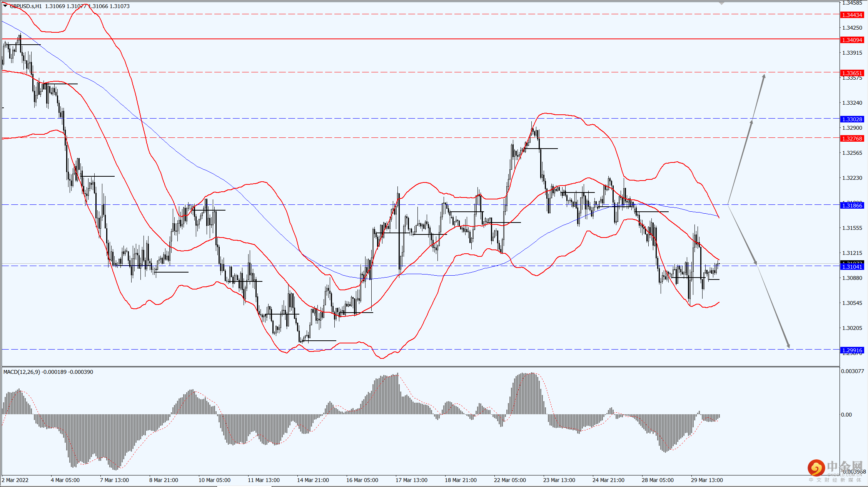Select the 1.33651 resistance price label
The image size is (868, 487).
pos(852,73)
